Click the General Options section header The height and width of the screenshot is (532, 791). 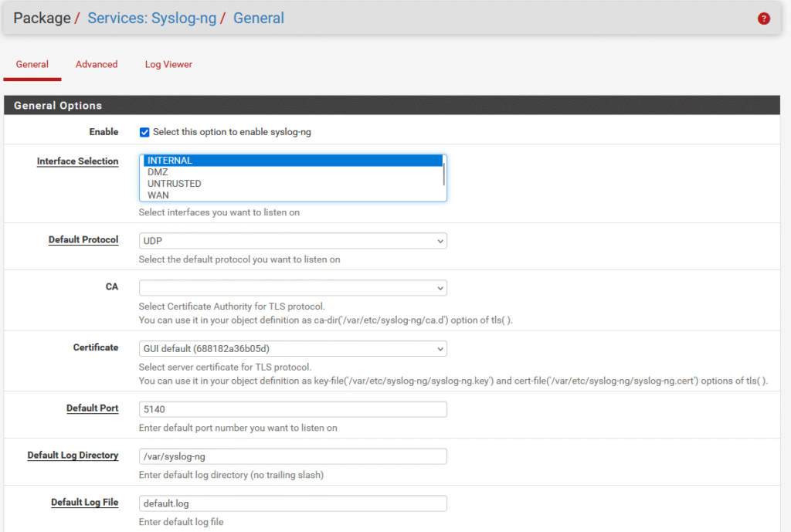(392, 105)
